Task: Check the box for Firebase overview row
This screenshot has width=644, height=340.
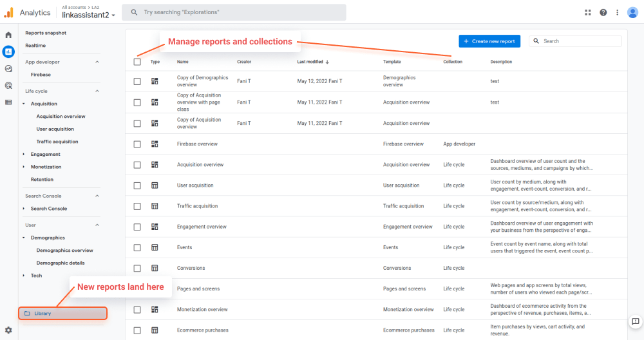Action: tap(137, 144)
